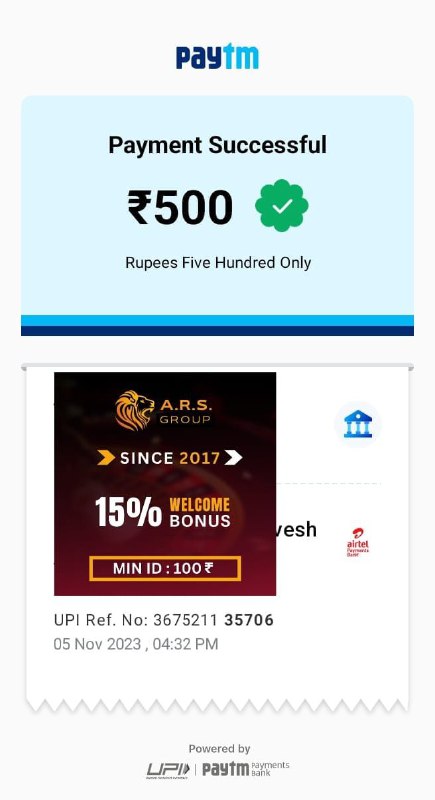Tap the 05 Nov 2023, 04:32 PM timestamp
Screen dimensions: 435x800
click(x=136, y=644)
